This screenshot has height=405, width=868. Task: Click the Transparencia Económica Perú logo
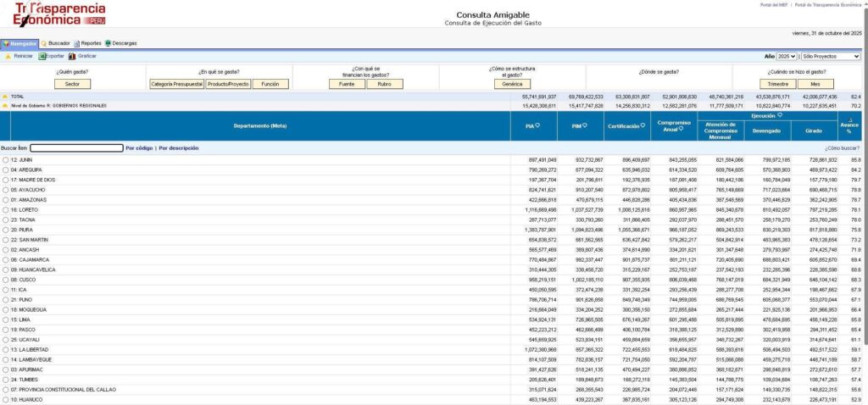[60, 14]
